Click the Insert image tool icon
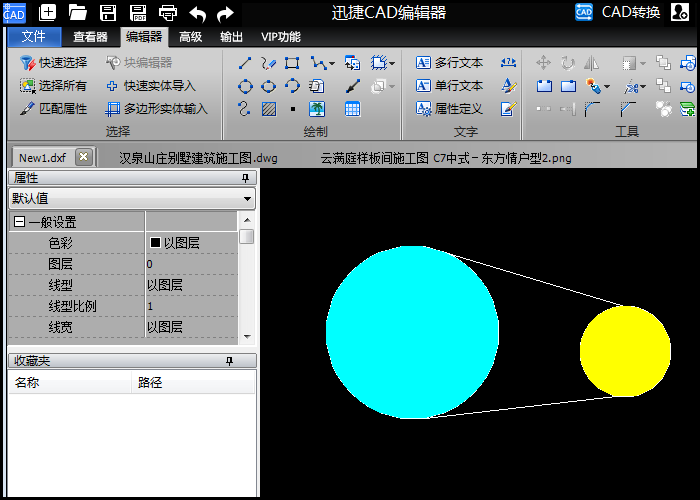This screenshot has height=500, width=700. [317, 109]
